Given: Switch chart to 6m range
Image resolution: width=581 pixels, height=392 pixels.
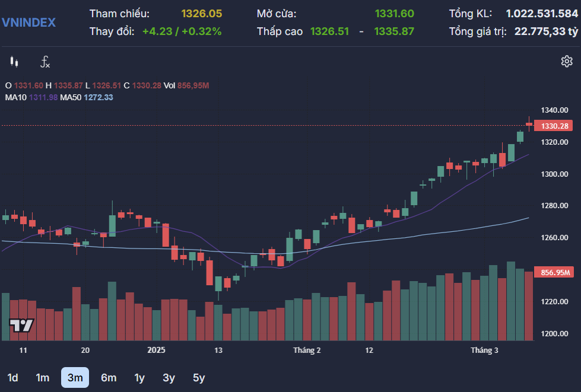Looking at the screenshot, I should [109, 378].
